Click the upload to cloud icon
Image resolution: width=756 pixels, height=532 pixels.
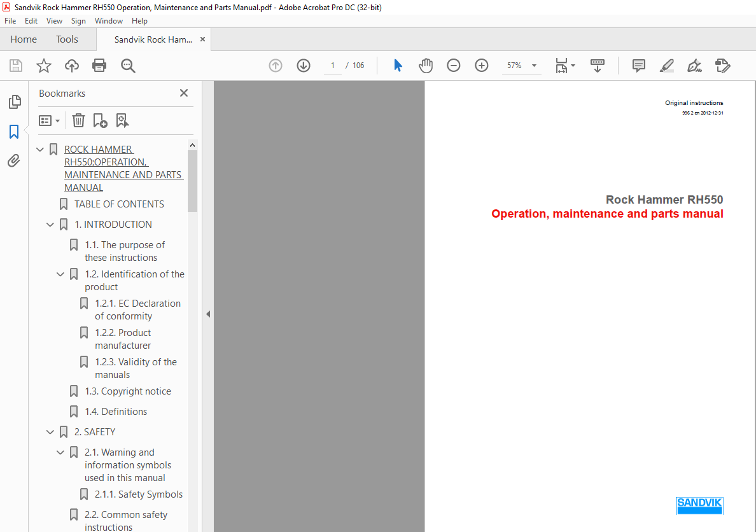tap(72, 66)
